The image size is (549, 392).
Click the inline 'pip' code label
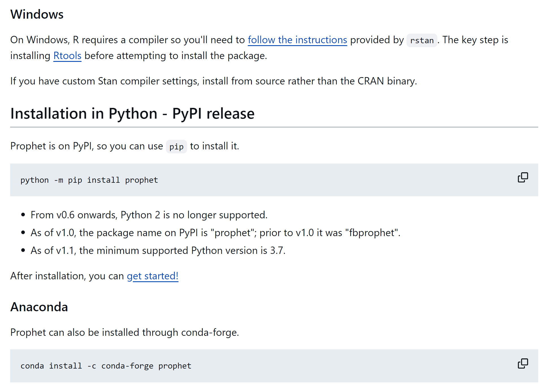[176, 147]
